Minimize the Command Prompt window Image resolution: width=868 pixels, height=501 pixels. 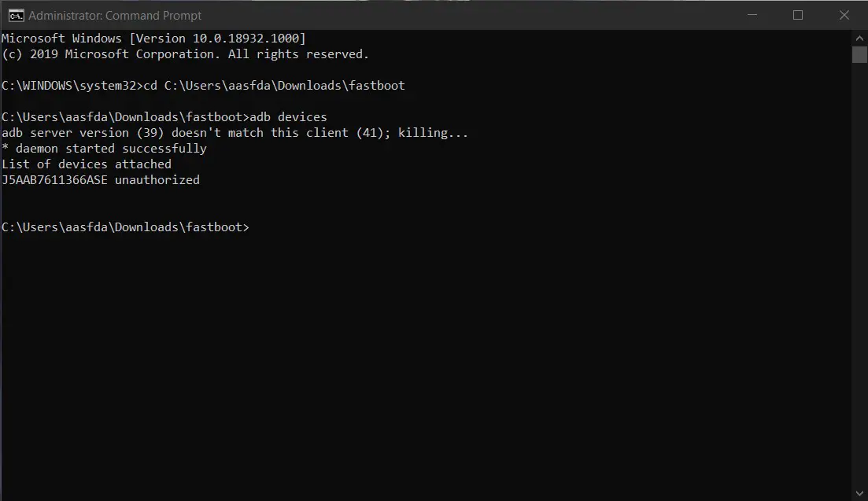(752, 15)
